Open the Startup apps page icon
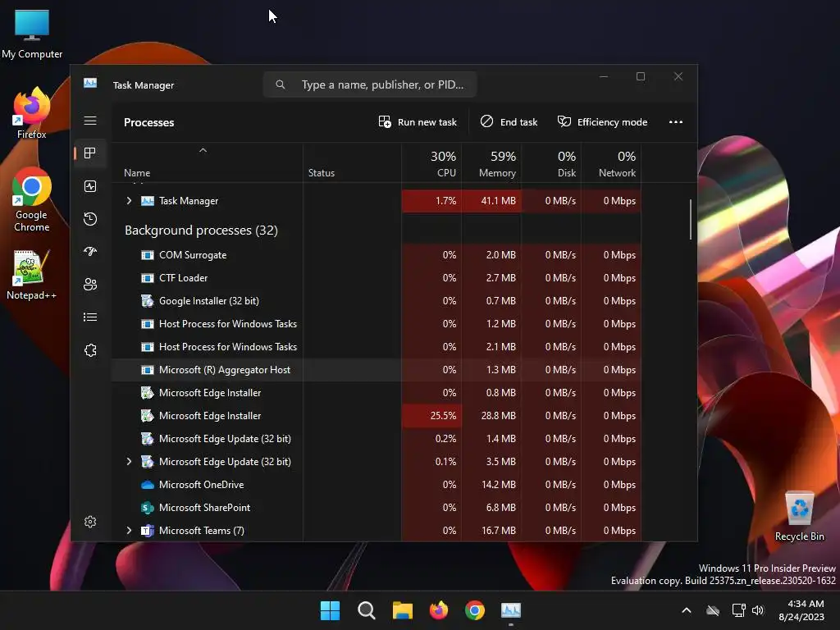The width and height of the screenshot is (840, 630). click(x=90, y=251)
